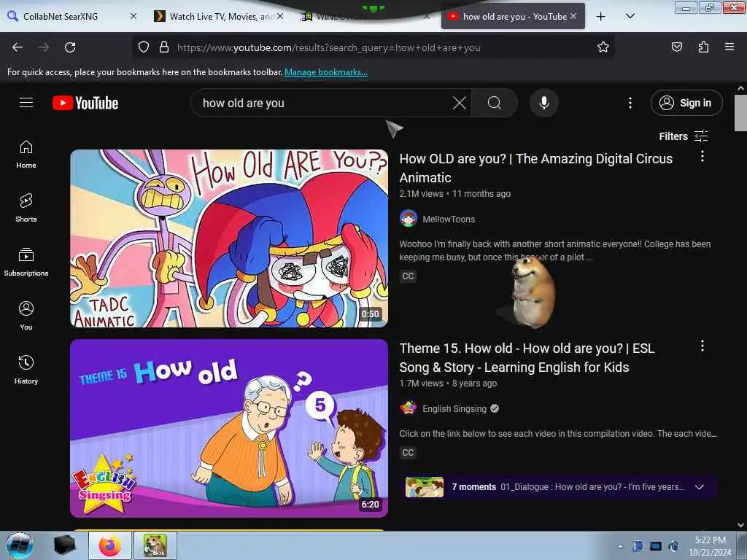
Task: Click the 2.1M views • 11 months ago text
Action: click(455, 194)
